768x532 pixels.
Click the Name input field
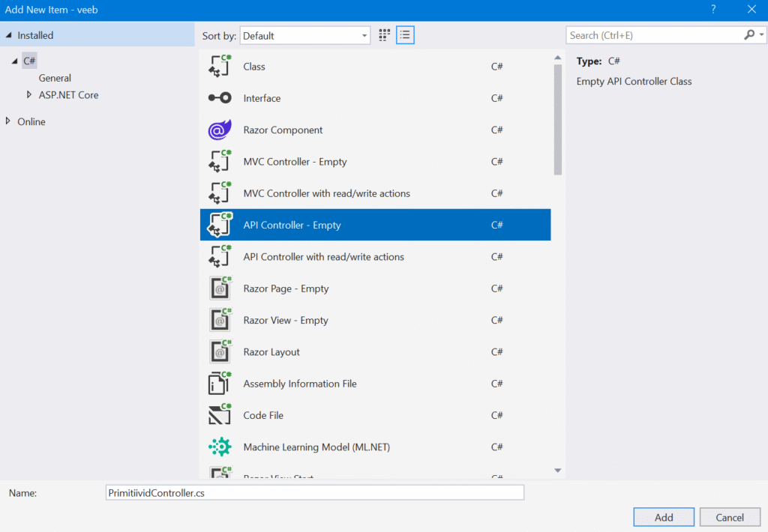click(314, 493)
